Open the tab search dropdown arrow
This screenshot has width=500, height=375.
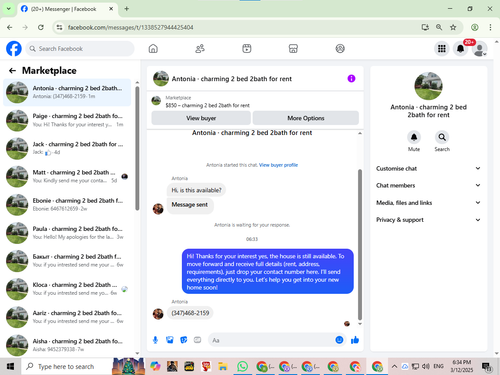coord(9,9)
